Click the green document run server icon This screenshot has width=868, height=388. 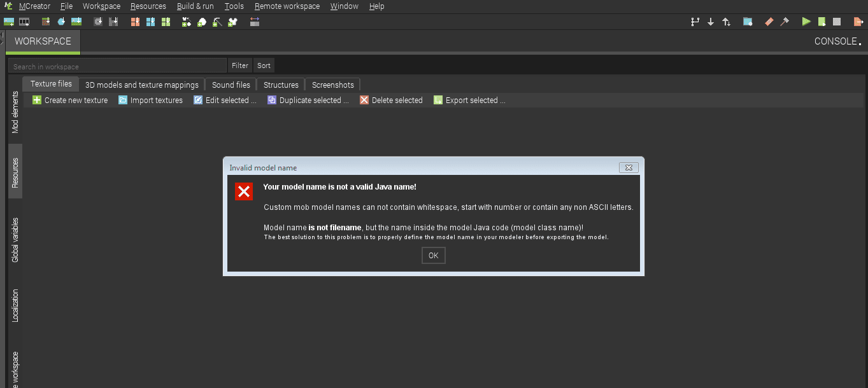click(x=822, y=22)
